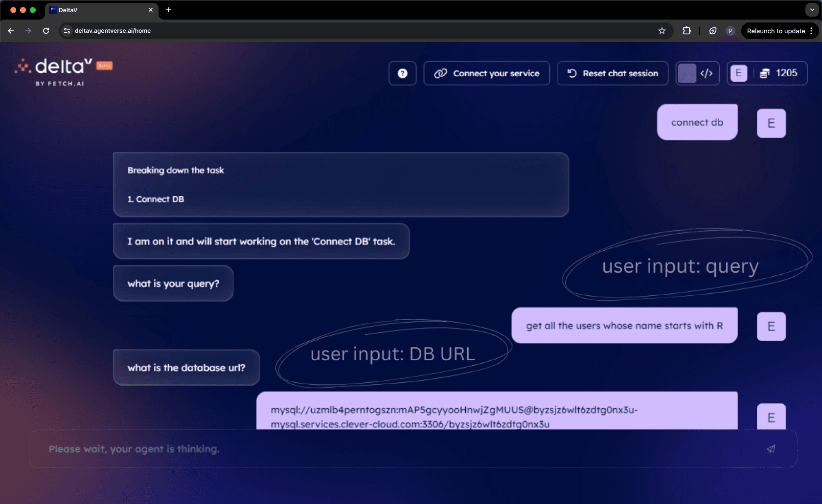822x504 pixels.
Task: Click E avatar beside users query message
Action: point(771,327)
